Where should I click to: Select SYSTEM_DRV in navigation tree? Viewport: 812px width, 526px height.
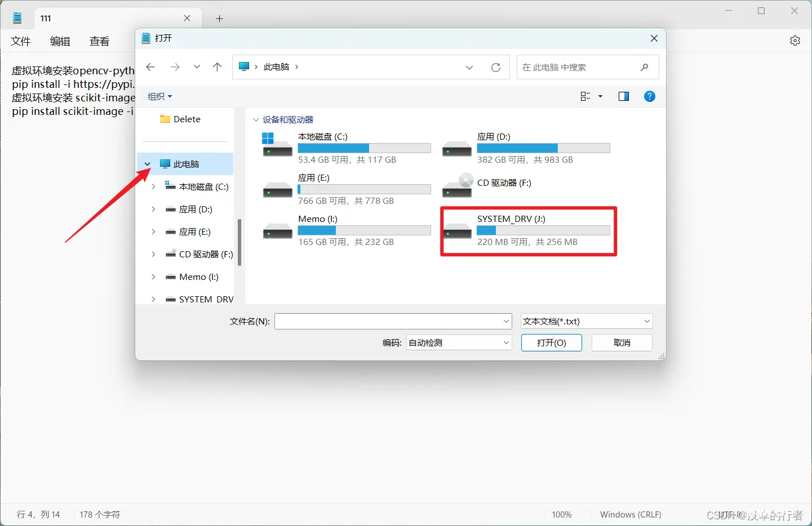(x=199, y=299)
